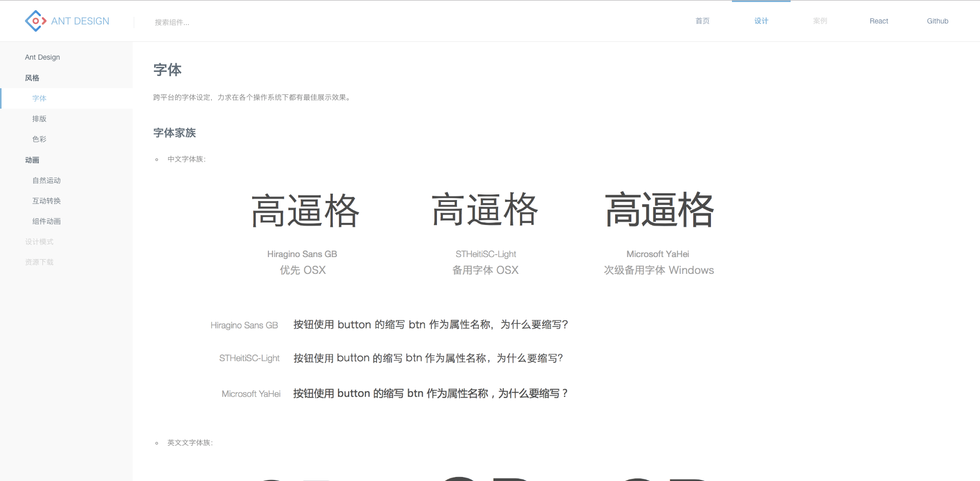Click the STHeitiSC-Light caption above 备用字体 OSX
The image size is (980, 481).
click(x=485, y=254)
